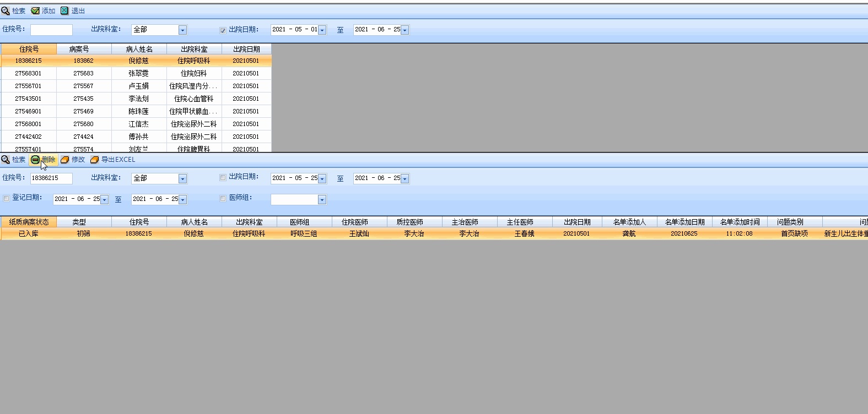
Task: Open the 登记日期 end date picker
Action: (x=182, y=200)
